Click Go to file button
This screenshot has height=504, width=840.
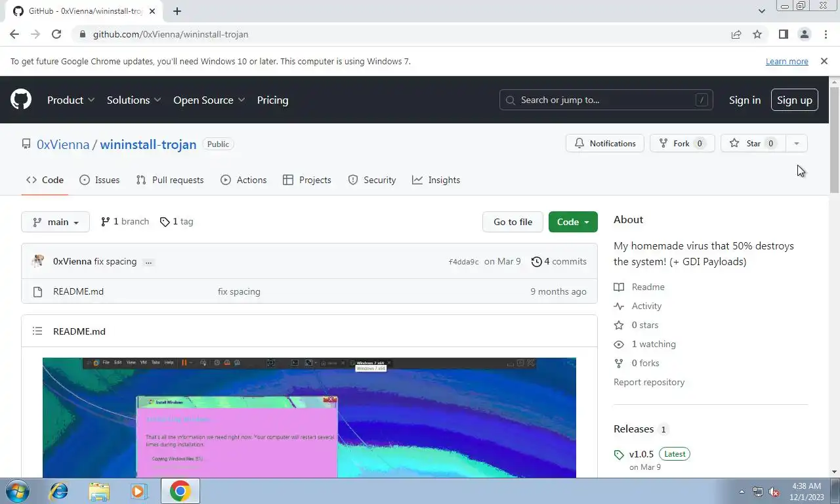point(513,222)
